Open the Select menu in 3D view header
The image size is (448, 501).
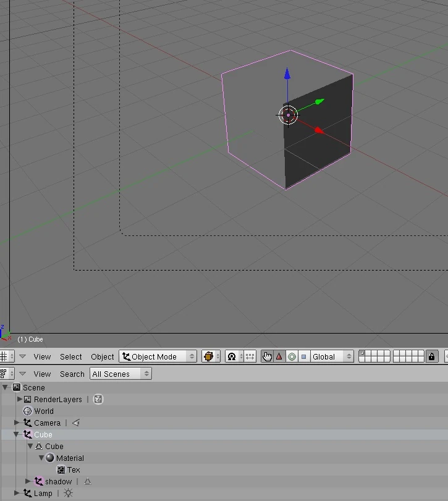pos(70,356)
